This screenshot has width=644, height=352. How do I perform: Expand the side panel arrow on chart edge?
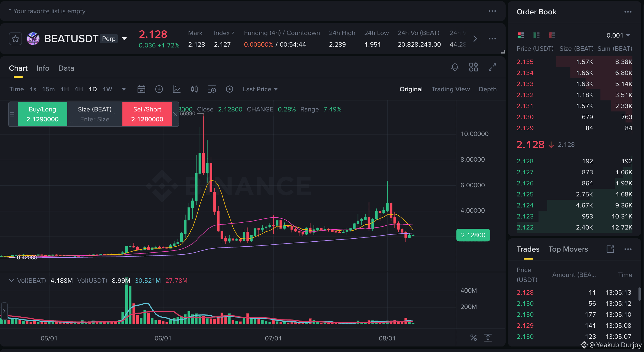(4, 311)
